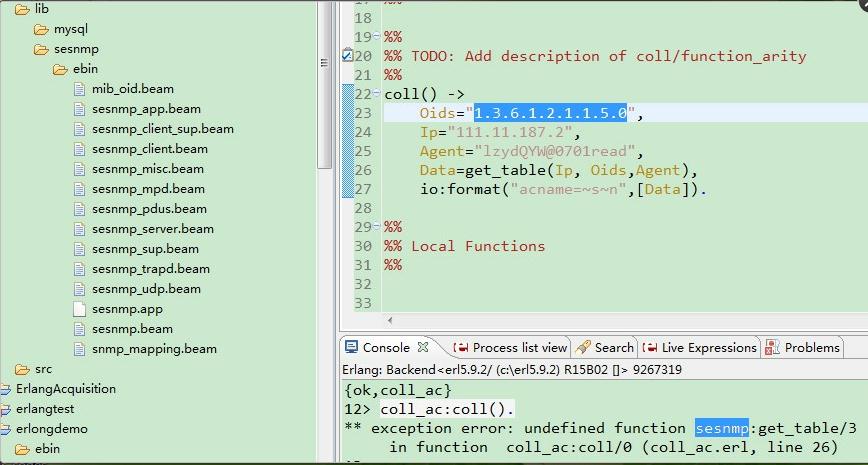Click the {ok,coll_ac} console output
The width and height of the screenshot is (868, 465).
[398, 390]
